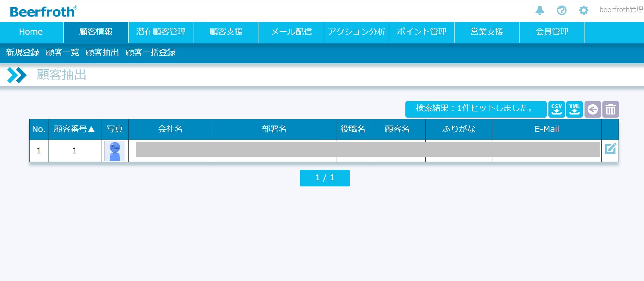The width and height of the screenshot is (644, 281).
Task: Open the メール配信 tab
Action: point(291,32)
